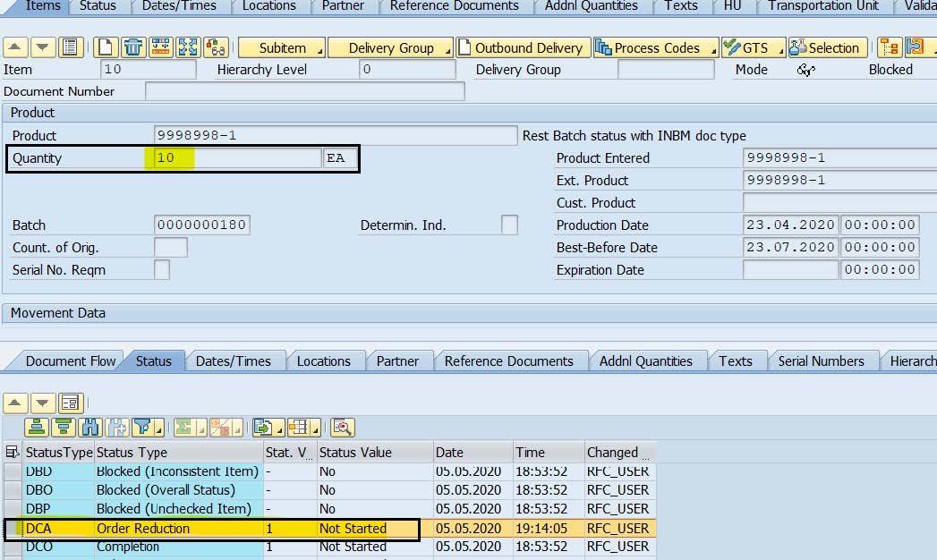Select the DBO row selector box
The image size is (937, 560).
tap(13, 490)
